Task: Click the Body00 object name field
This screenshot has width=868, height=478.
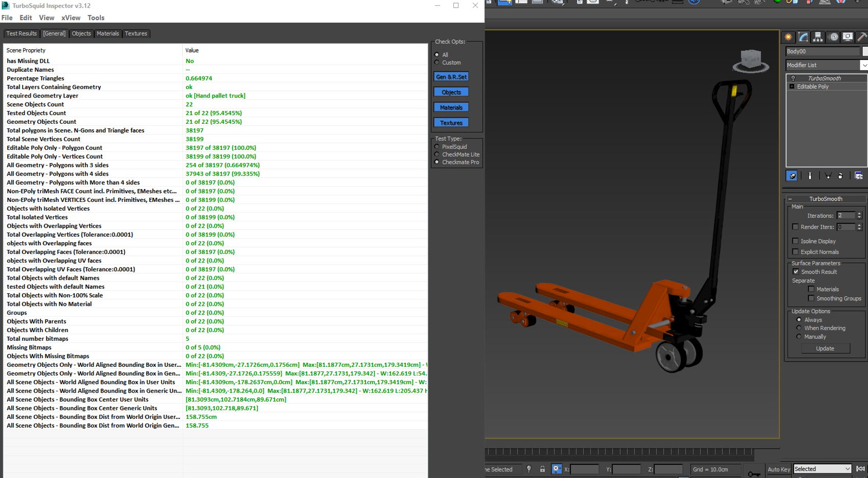Action: 823,51
